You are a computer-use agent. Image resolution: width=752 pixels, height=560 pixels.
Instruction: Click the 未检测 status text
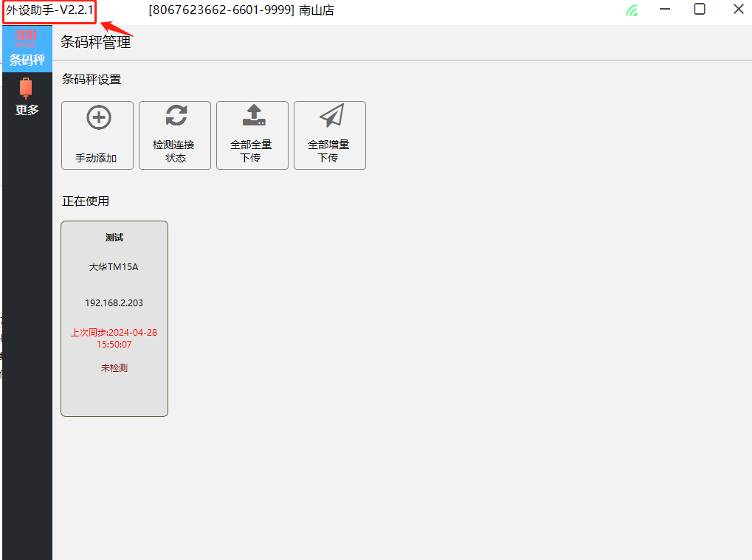pos(114,367)
